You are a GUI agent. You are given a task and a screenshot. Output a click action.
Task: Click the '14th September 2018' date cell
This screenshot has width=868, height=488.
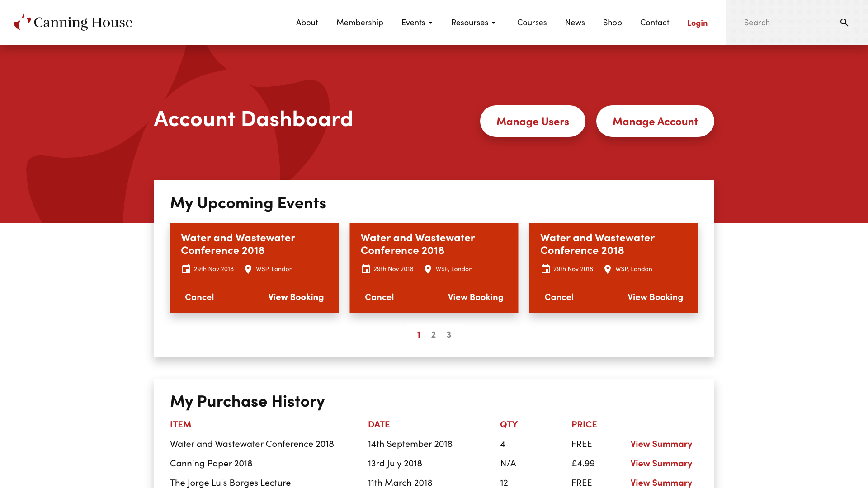(410, 444)
